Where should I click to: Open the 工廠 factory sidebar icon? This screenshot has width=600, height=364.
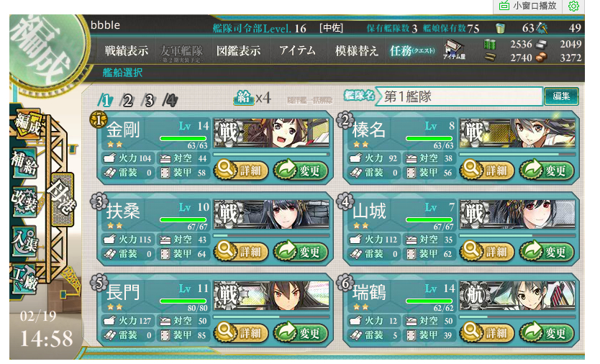pos(24,279)
